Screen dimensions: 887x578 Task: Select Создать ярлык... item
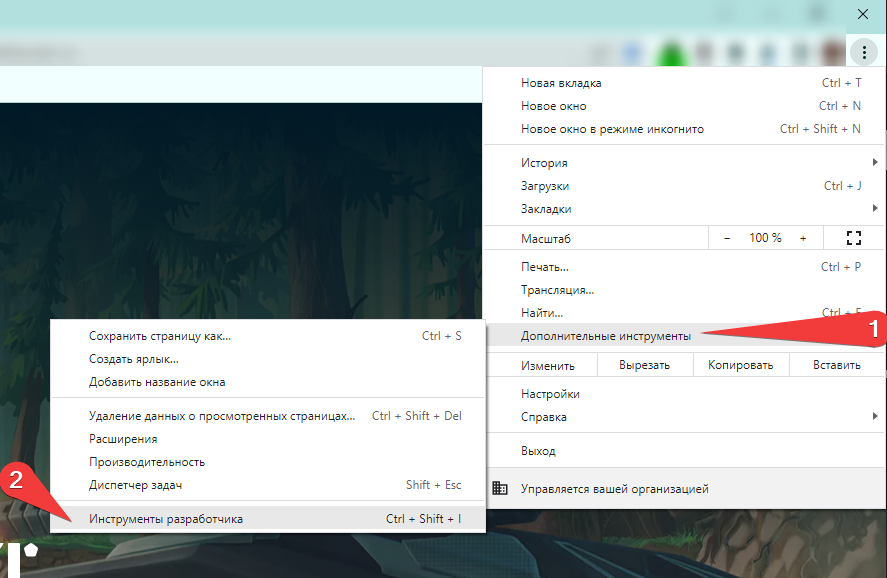[x=268, y=359]
